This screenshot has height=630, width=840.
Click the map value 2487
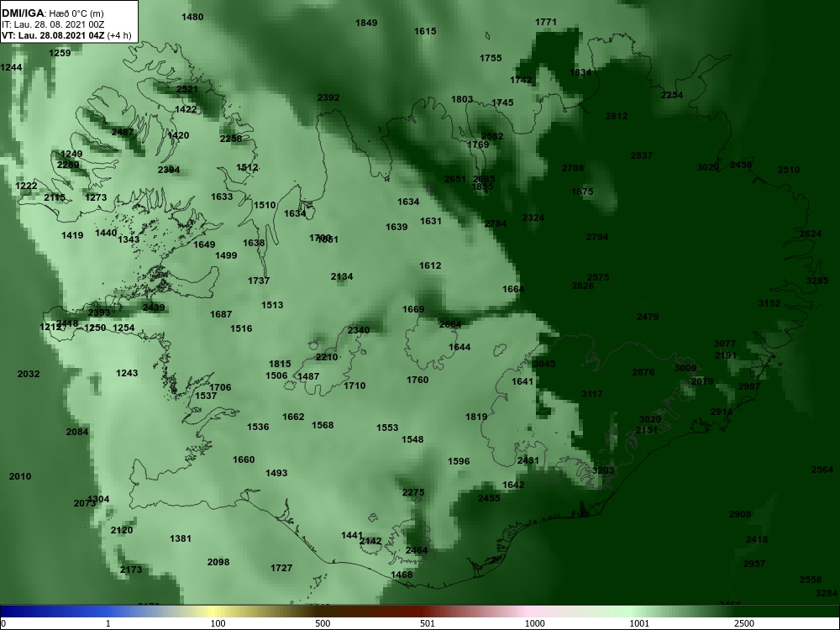click(x=123, y=132)
